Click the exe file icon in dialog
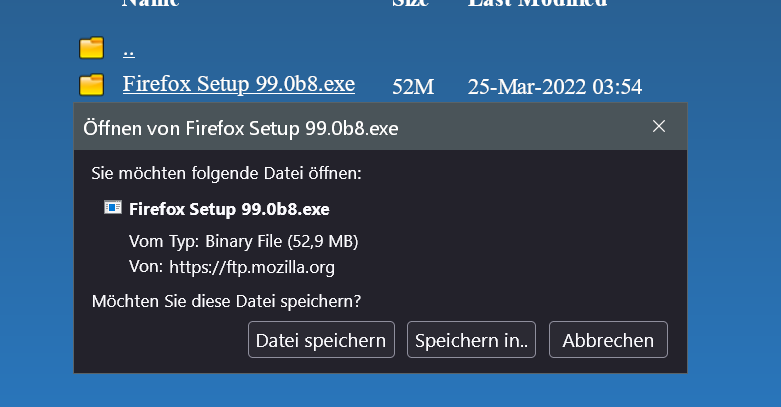The width and height of the screenshot is (781, 407). coord(113,208)
